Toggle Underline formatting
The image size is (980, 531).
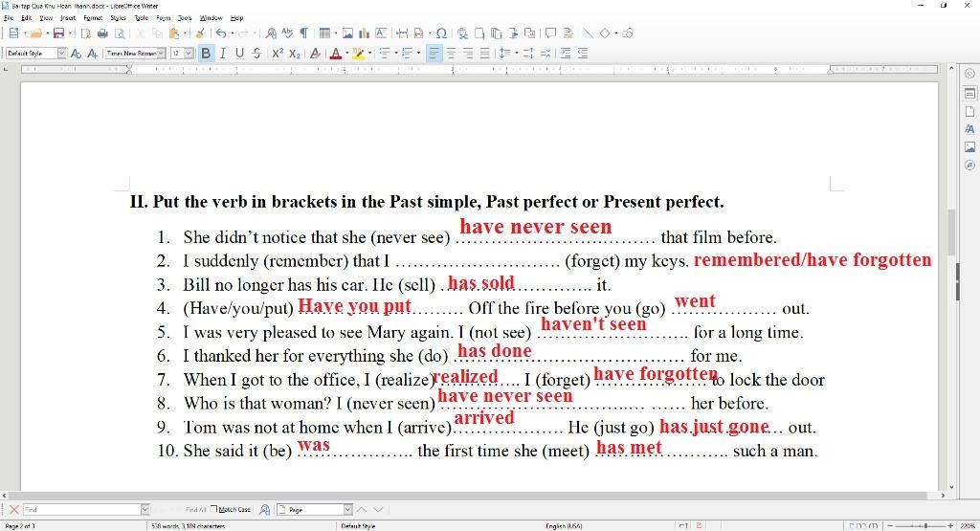239,54
